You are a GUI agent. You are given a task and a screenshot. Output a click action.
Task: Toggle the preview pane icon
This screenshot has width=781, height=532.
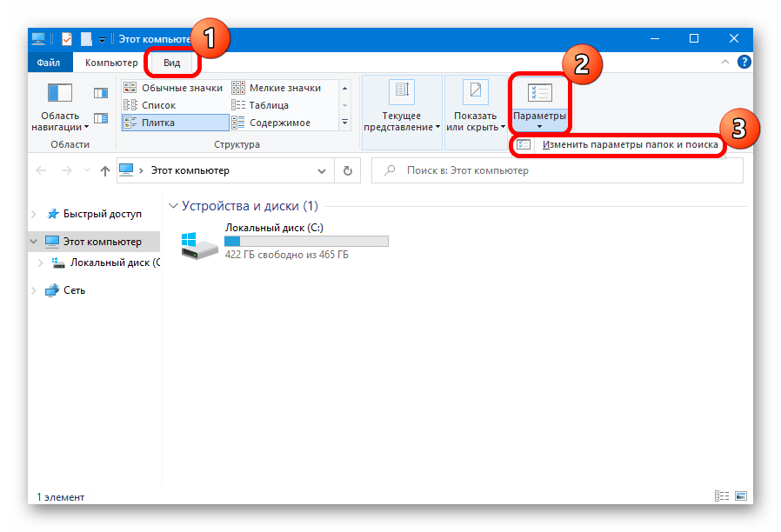(101, 93)
